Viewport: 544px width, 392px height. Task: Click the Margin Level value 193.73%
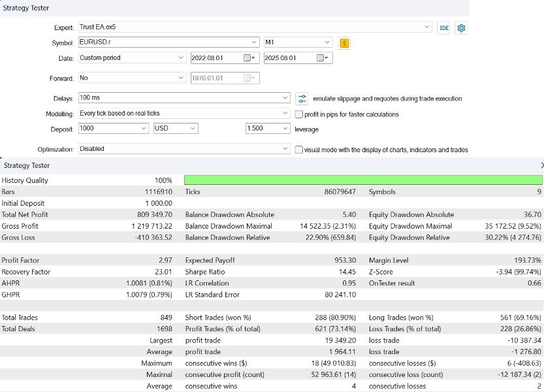pyautogui.click(x=528, y=261)
